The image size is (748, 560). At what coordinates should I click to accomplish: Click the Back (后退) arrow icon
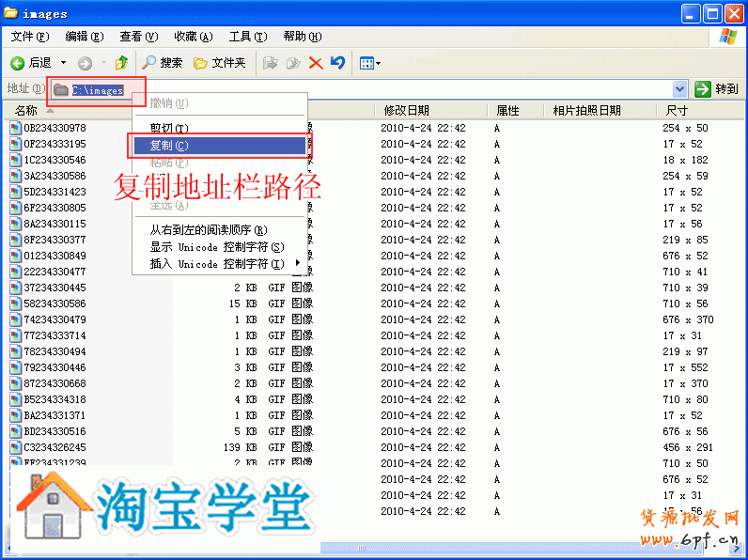click(18, 63)
